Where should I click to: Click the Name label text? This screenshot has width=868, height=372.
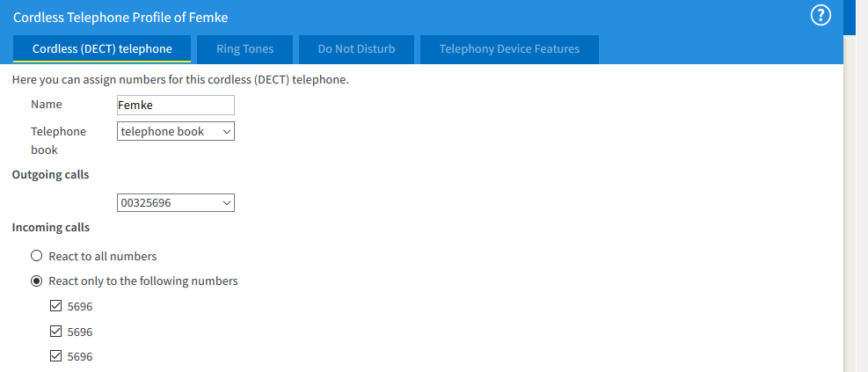pos(47,105)
